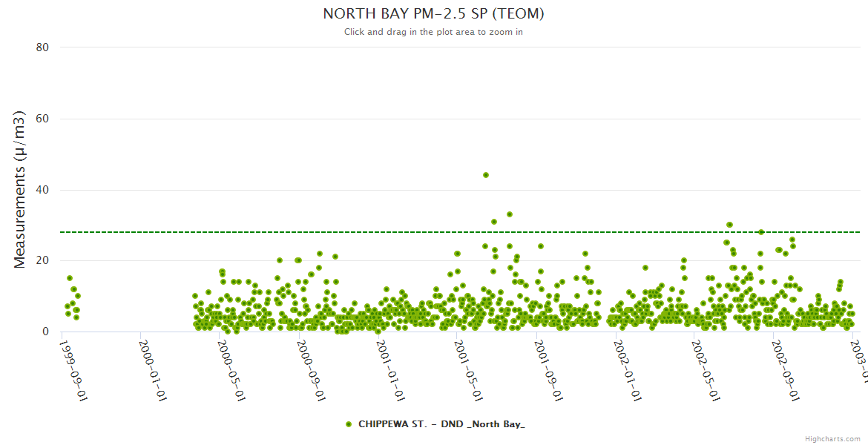The image size is (868, 445).
Task: Click the topmost data point in the 1999 cluster
Action: coord(70,278)
